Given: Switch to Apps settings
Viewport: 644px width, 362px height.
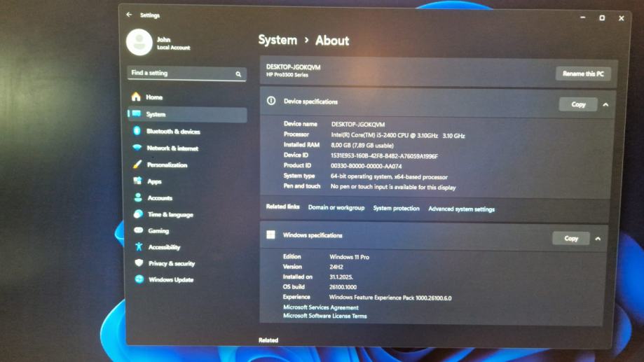Looking at the screenshot, I should (188, 181).
